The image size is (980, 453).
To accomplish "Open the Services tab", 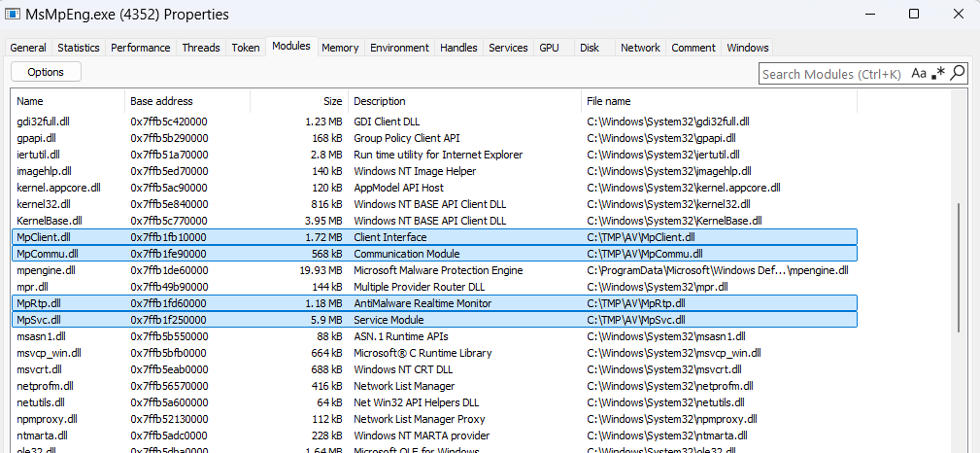I will [x=508, y=48].
